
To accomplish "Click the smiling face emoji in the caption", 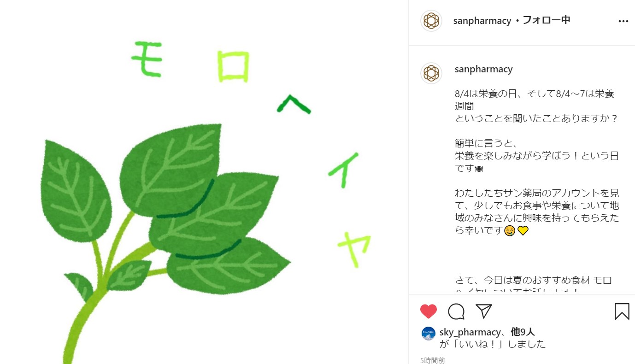I will pos(509,231).
